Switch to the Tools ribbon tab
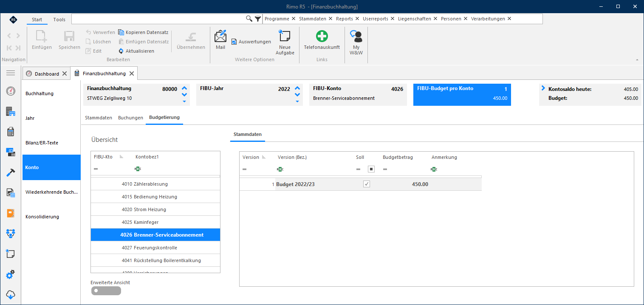Screen dimensions: 644x305 click(59, 20)
